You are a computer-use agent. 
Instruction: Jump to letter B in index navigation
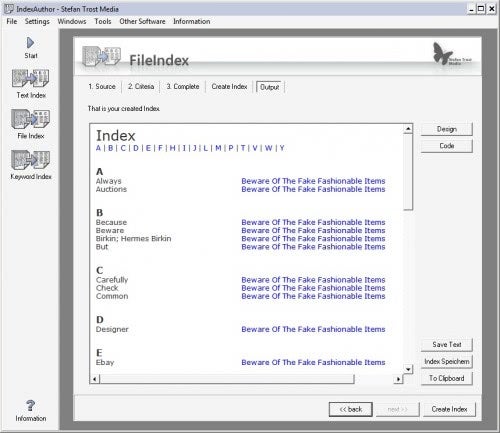click(x=111, y=148)
